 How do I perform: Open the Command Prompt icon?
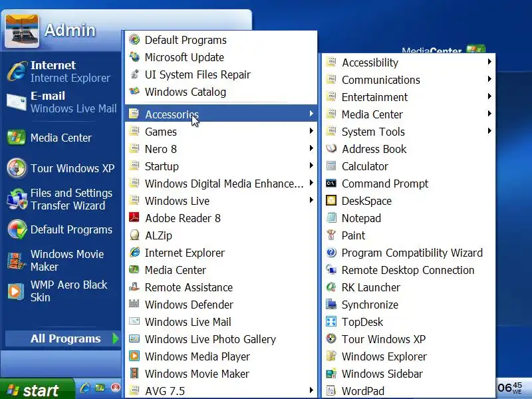[x=331, y=184]
